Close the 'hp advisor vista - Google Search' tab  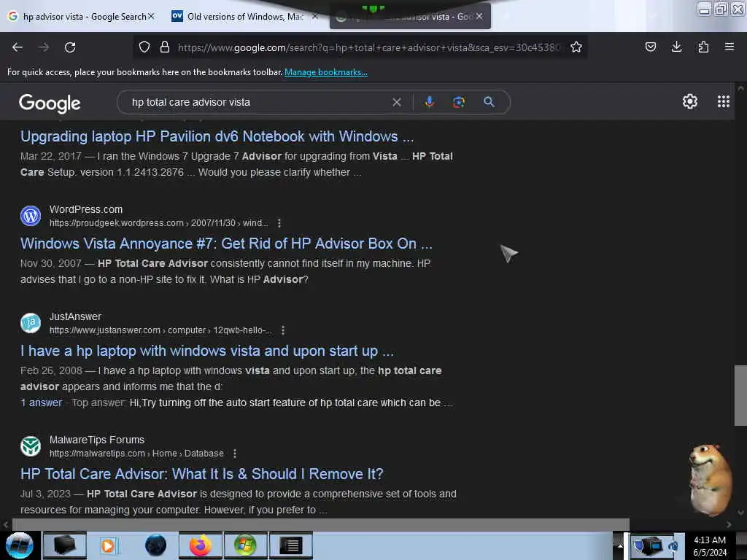click(x=151, y=16)
